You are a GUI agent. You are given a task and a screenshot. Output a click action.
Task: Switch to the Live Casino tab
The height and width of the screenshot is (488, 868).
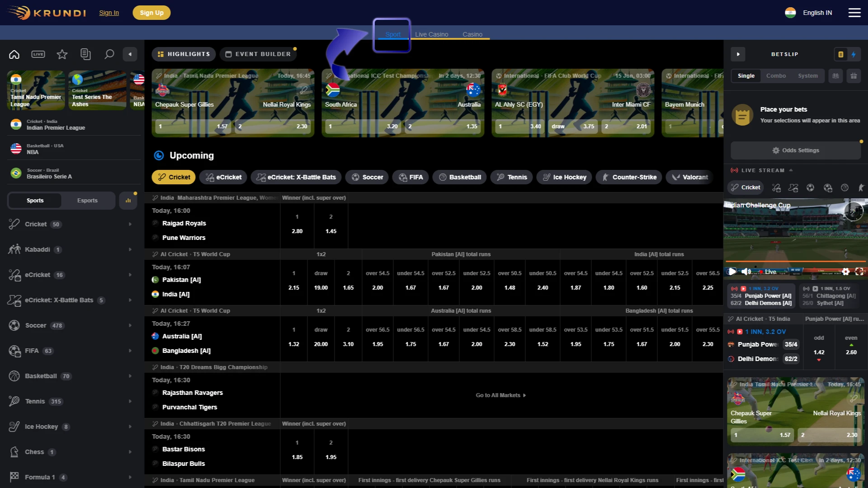pyautogui.click(x=432, y=34)
